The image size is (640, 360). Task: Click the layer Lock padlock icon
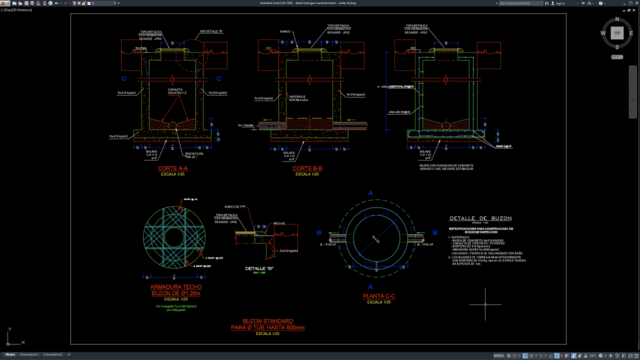(x=84, y=3)
